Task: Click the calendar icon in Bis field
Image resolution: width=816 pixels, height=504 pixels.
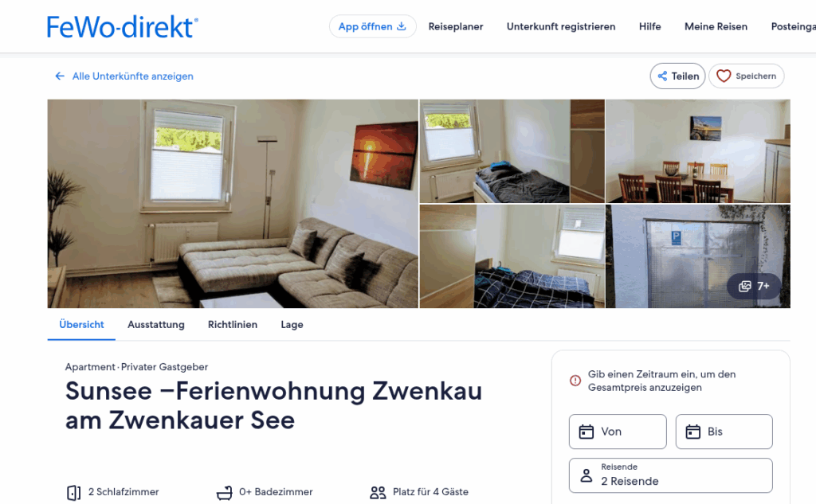Action: [692, 432]
